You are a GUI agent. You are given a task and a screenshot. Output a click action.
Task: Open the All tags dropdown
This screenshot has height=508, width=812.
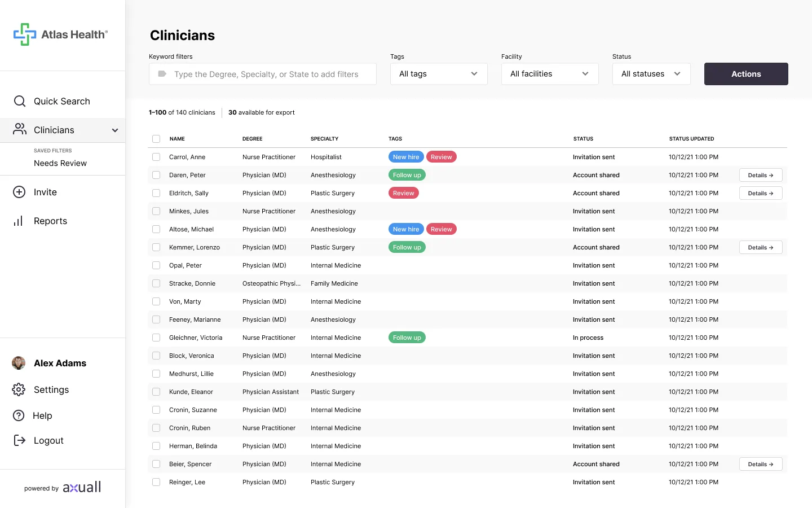coord(439,74)
